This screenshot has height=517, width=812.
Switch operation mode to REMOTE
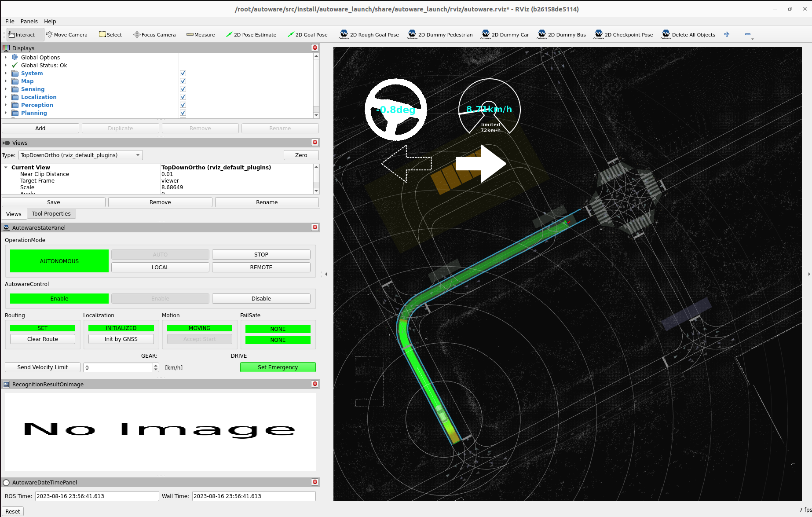(261, 267)
